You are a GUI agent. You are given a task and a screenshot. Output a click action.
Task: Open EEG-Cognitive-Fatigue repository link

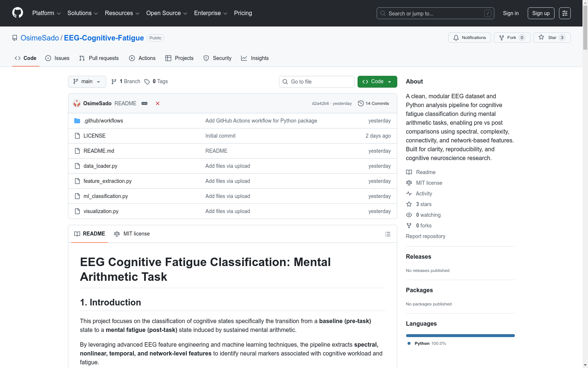(x=104, y=38)
